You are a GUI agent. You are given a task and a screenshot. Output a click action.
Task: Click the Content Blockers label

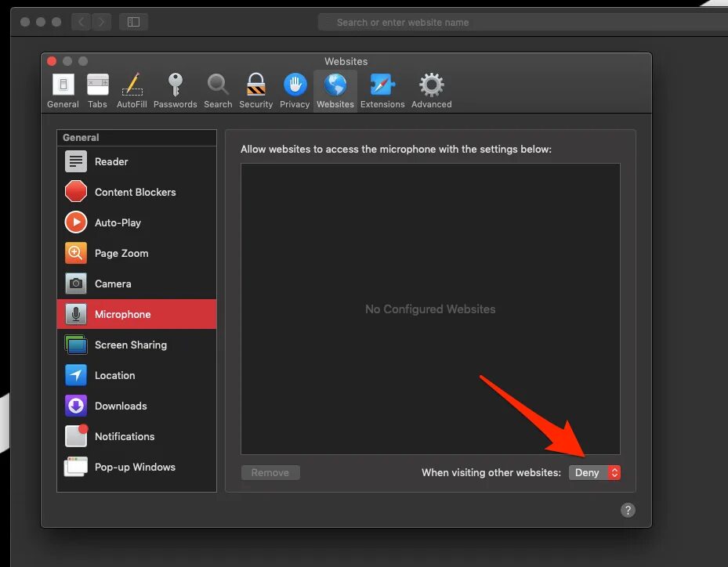tap(135, 192)
